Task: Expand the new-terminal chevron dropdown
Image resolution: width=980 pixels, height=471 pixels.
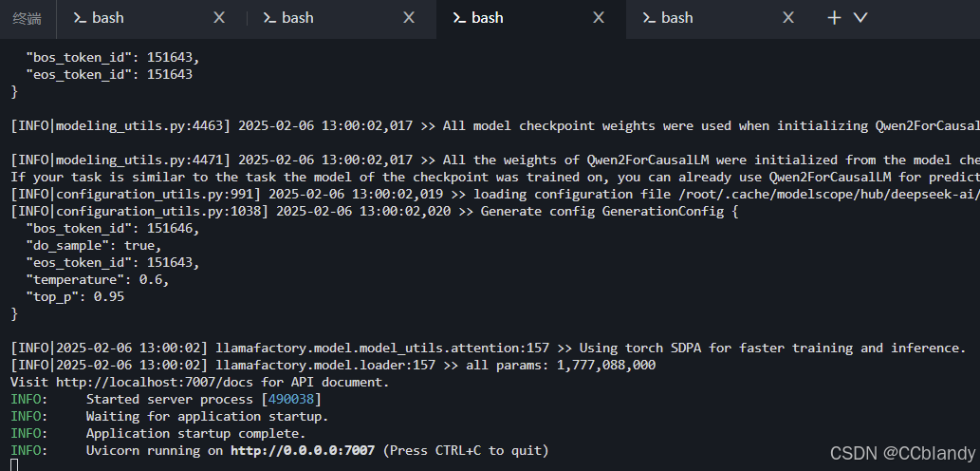Action: [x=860, y=18]
